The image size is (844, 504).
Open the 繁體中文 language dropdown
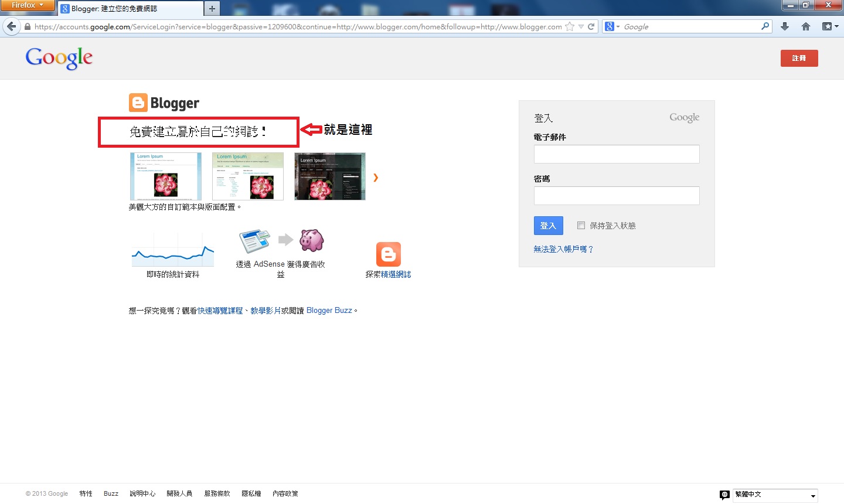click(x=775, y=495)
